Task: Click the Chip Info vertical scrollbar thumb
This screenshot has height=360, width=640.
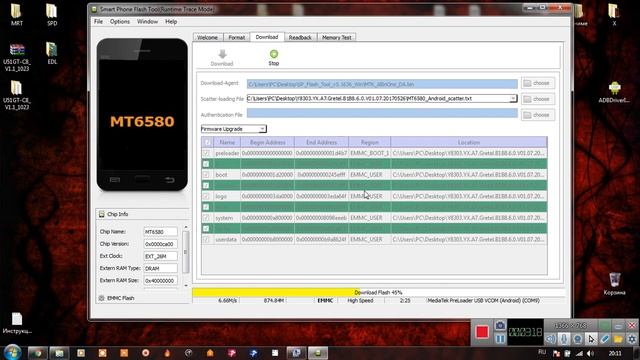Action: [186, 252]
